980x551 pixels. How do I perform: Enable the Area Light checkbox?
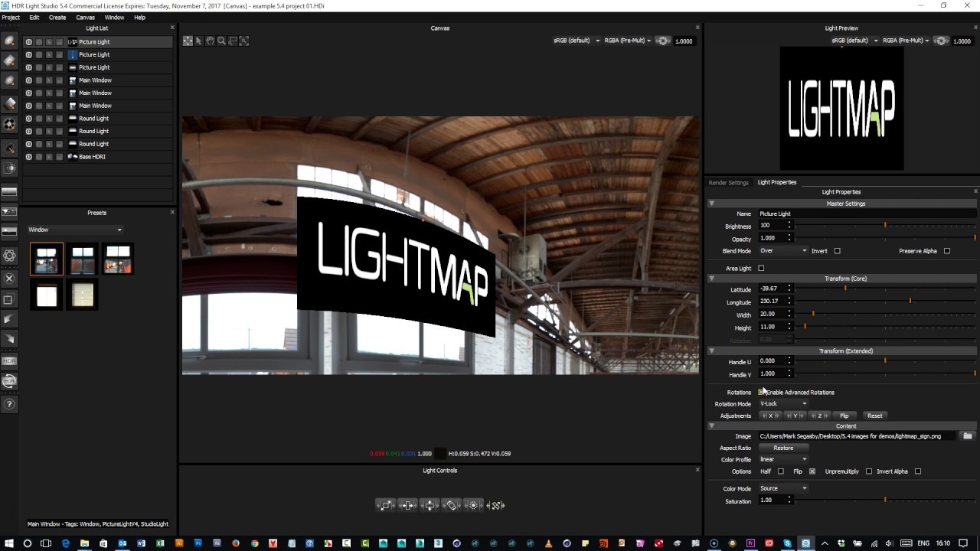click(761, 269)
